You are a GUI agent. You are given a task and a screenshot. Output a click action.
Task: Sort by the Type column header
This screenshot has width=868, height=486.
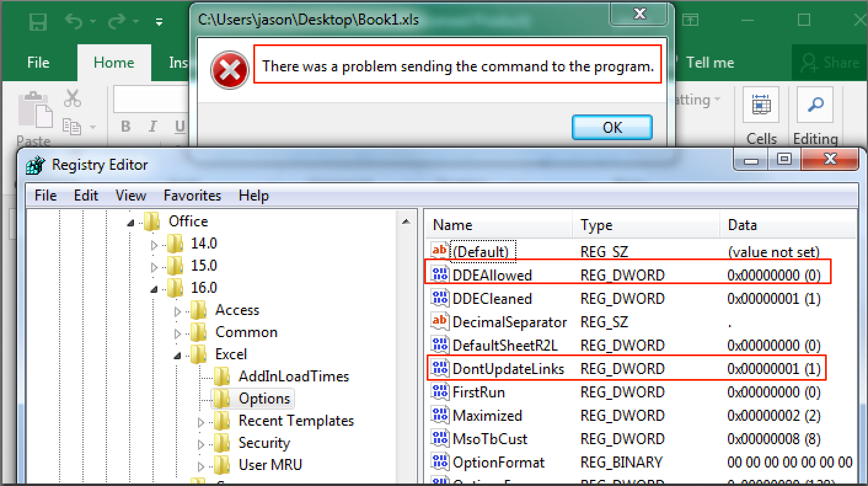[646, 225]
